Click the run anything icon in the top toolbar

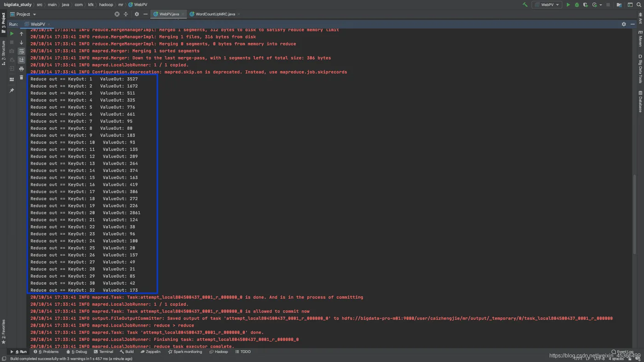pyautogui.click(x=630, y=5)
